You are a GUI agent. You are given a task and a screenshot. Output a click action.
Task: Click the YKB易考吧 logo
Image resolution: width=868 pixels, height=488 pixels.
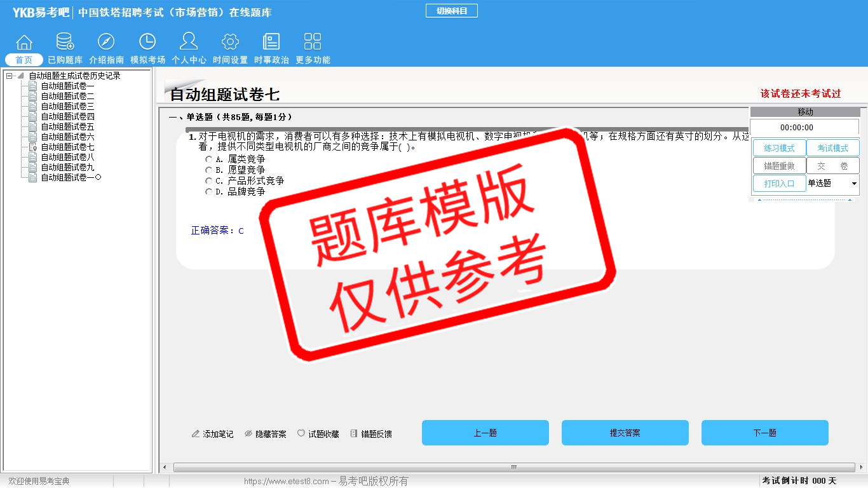(41, 12)
